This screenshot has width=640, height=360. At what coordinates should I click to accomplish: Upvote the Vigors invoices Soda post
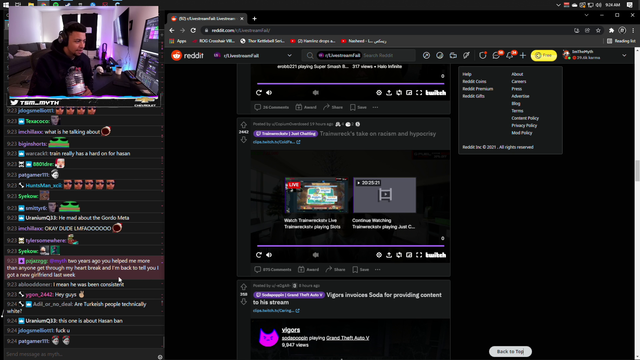pyautogui.click(x=244, y=287)
